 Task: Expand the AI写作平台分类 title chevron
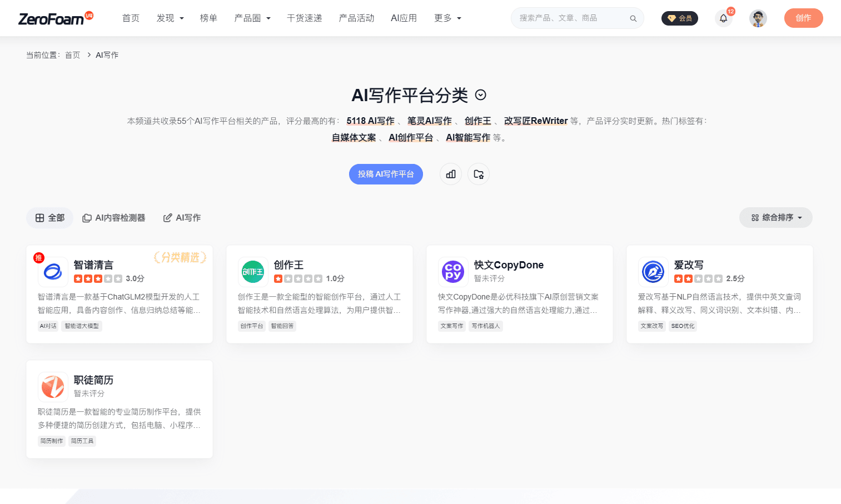click(x=481, y=95)
